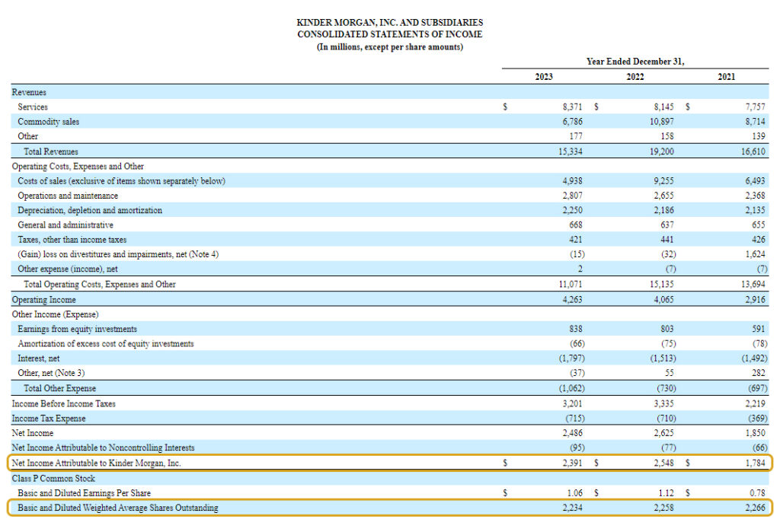Select '(Gain) loss on divestitures' row label
This screenshot has height=532, width=780.
coord(118,254)
